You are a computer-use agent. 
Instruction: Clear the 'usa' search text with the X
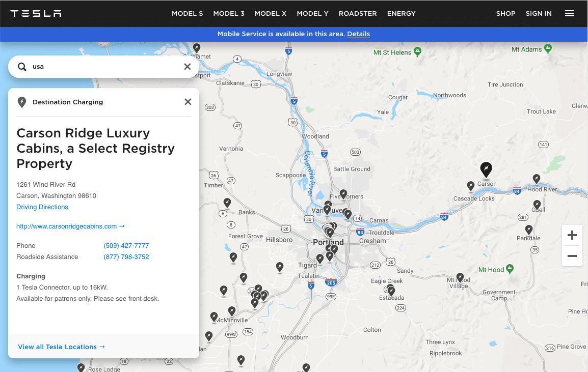tap(187, 67)
